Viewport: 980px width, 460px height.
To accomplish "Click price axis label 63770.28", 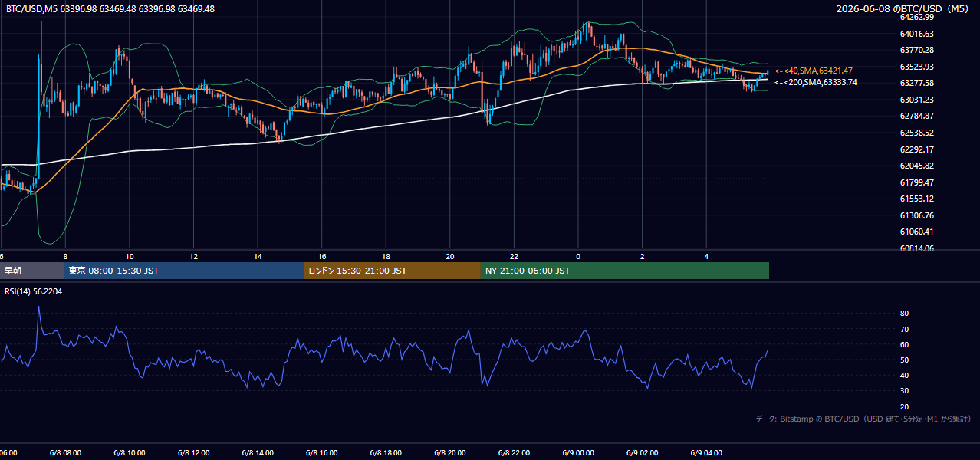I will tap(916, 50).
